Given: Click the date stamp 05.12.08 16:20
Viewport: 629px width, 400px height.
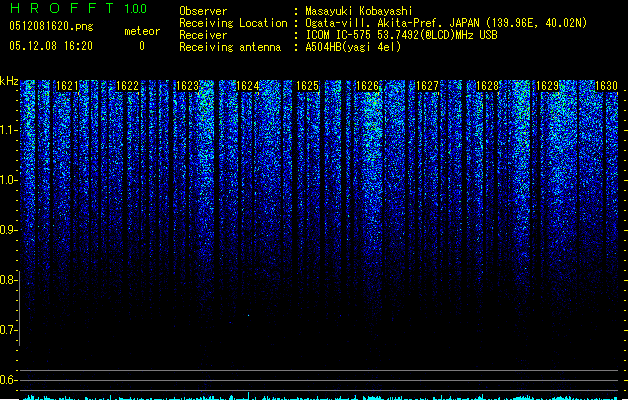Looking at the screenshot, I should tap(51, 46).
